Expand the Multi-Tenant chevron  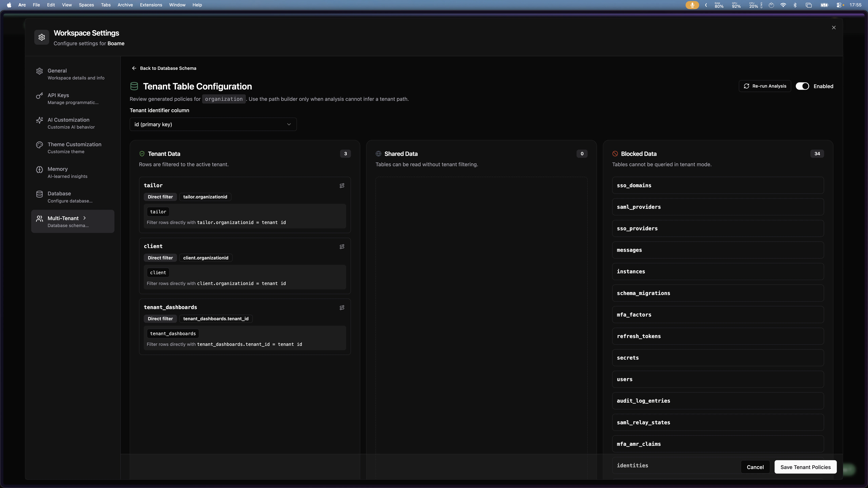click(x=85, y=218)
